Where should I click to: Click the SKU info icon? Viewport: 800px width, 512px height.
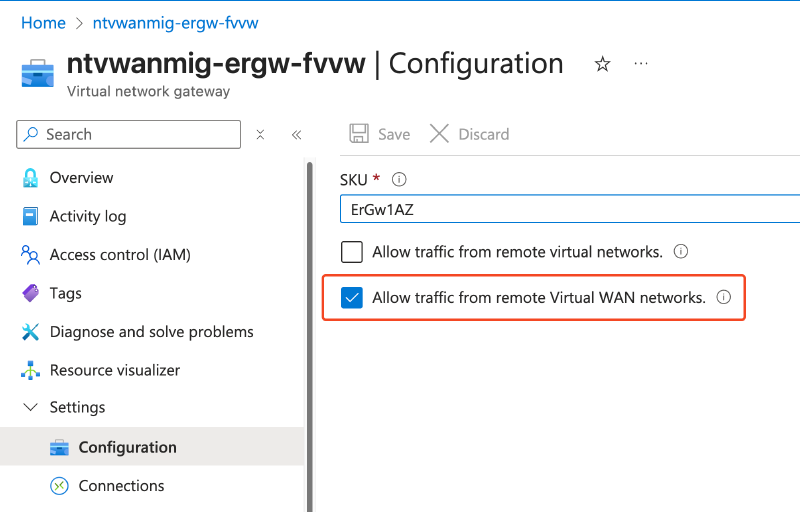click(399, 180)
